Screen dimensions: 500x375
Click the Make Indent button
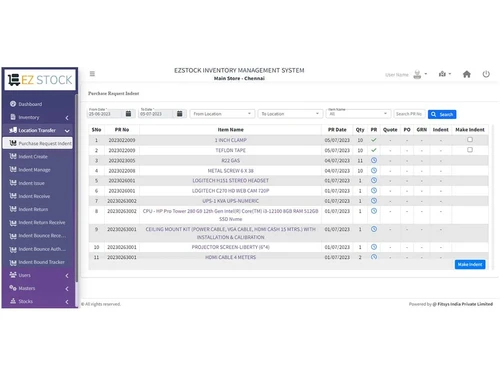click(470, 264)
